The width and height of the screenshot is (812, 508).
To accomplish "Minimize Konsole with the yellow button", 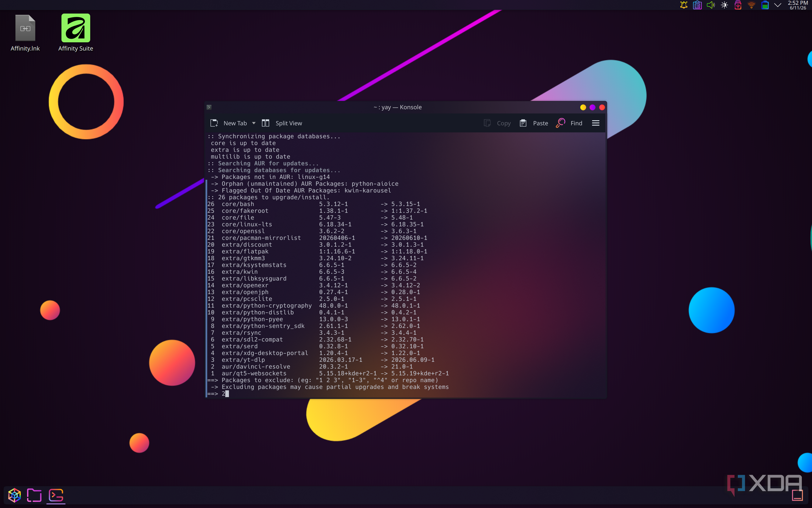I will coord(583,107).
